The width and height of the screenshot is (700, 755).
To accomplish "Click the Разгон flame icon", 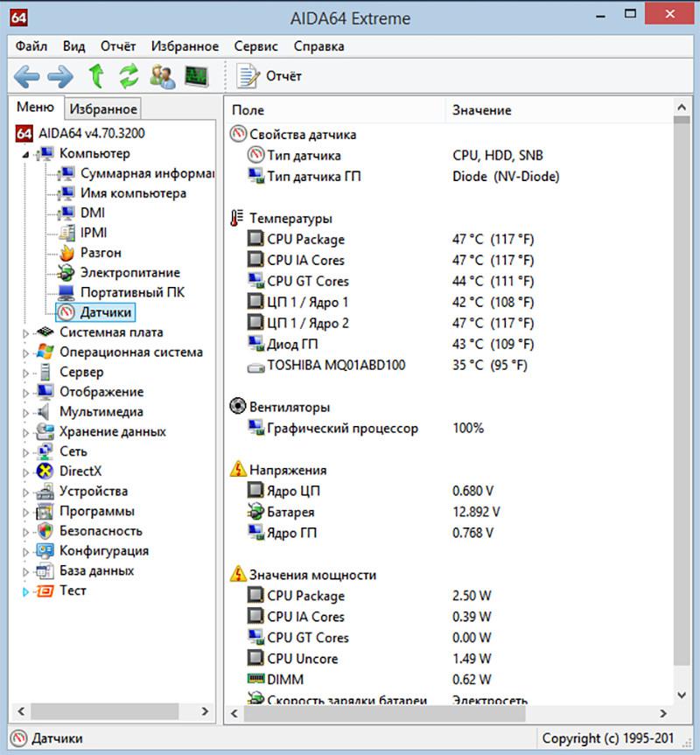I will tap(66, 253).
